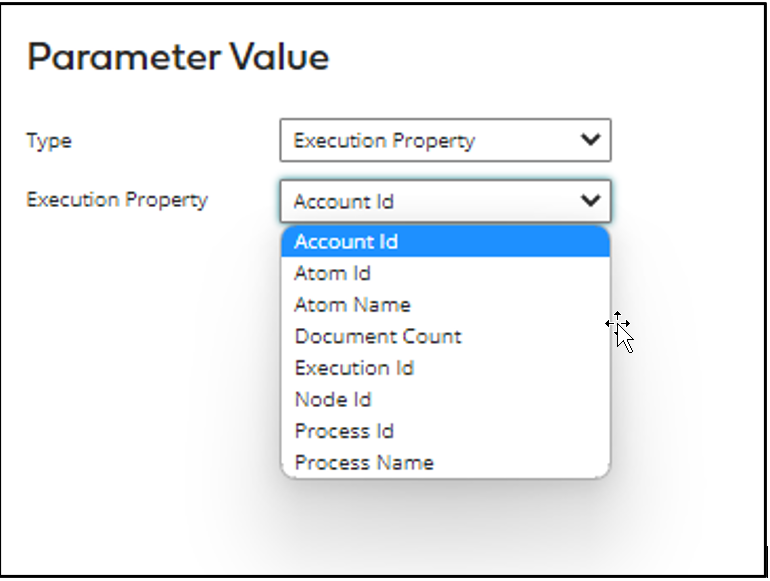Select Node Id in the list
This screenshot has width=770, height=581.
333,400
